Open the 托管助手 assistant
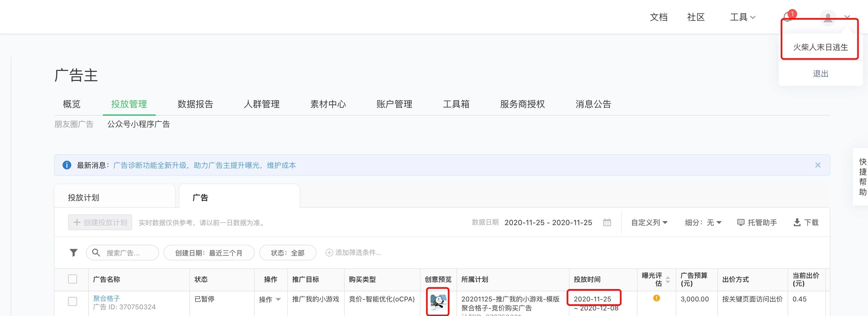 click(757, 223)
